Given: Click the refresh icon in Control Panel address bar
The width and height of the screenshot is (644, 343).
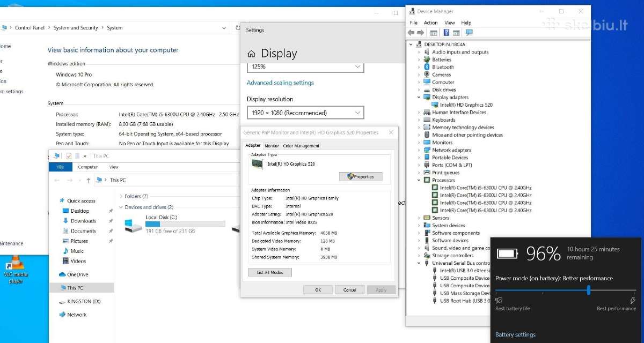Looking at the screenshot, I should (x=238, y=27).
